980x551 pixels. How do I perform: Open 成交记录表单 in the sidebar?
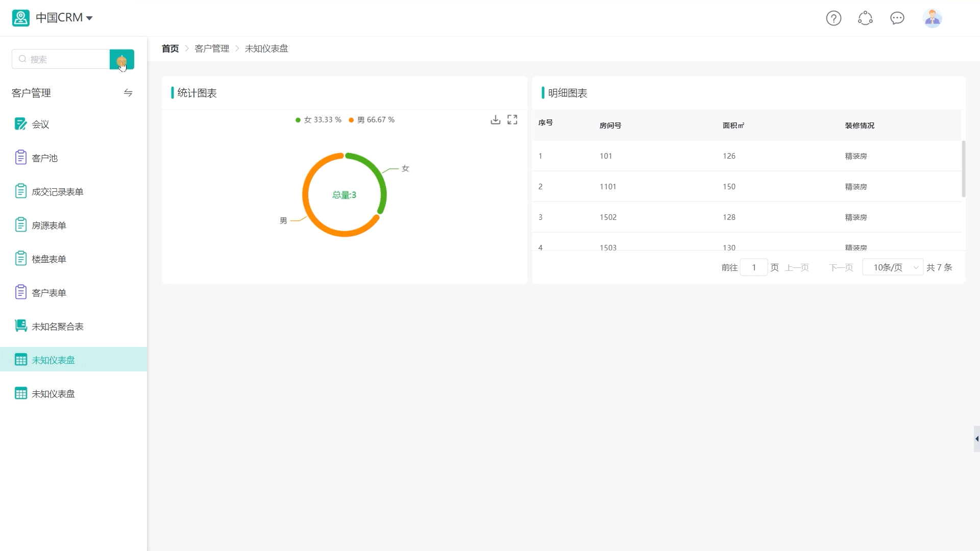click(73, 192)
